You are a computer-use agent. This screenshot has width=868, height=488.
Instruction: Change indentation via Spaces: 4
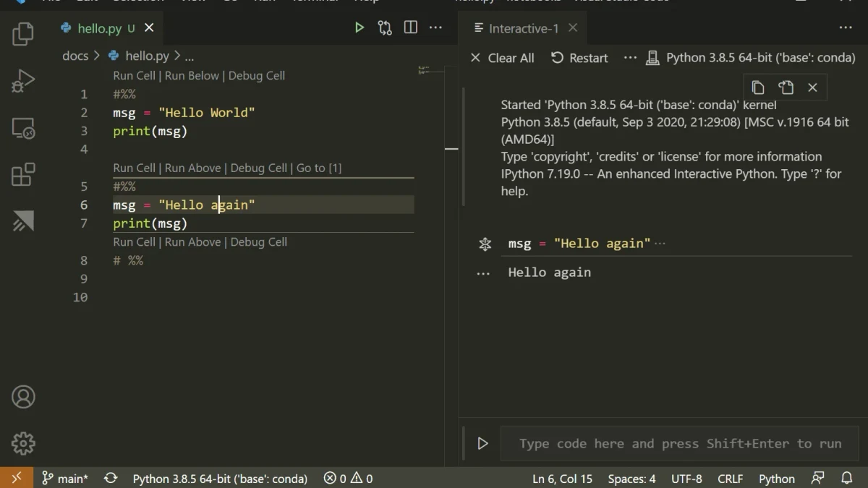point(631,478)
